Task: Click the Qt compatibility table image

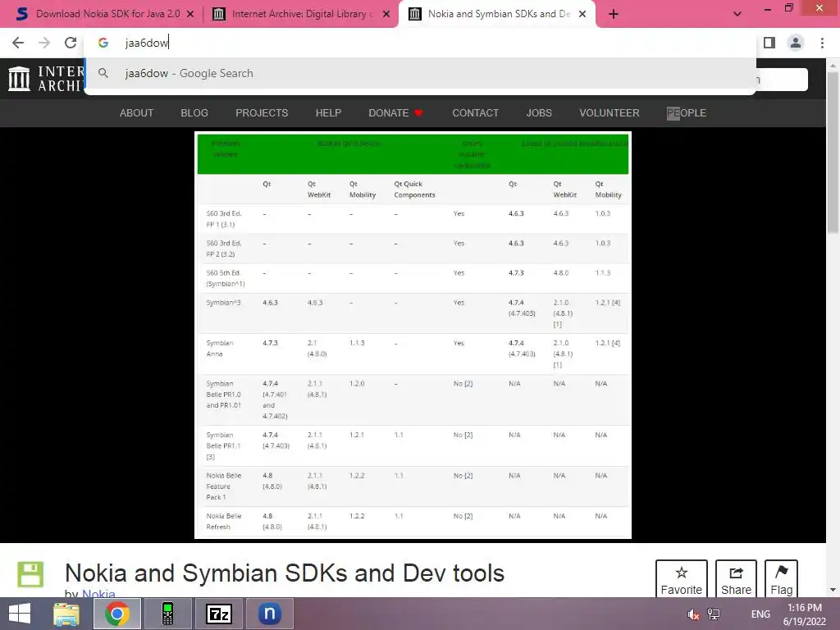Action: 413,335
